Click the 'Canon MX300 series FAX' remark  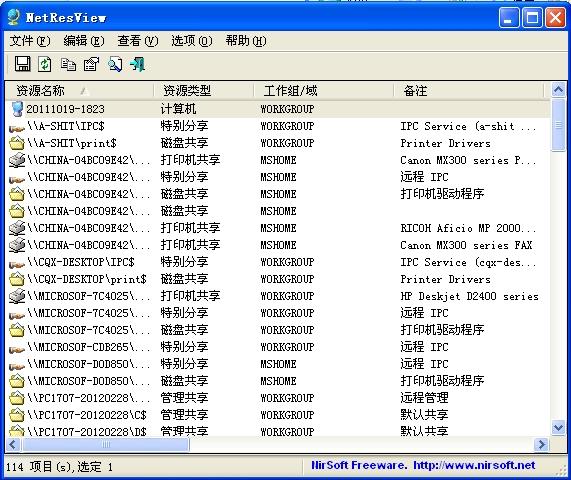[x=466, y=245]
